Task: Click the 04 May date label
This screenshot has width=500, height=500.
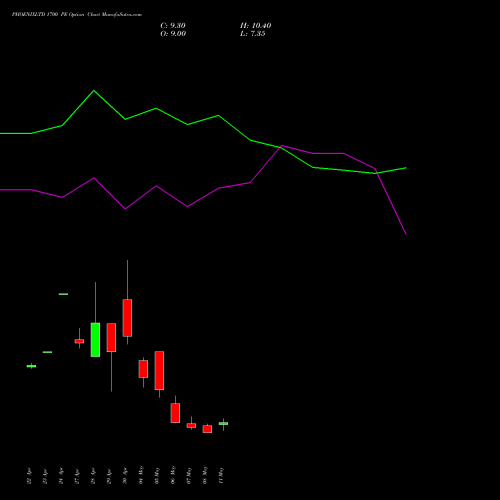Action: pos(141,475)
